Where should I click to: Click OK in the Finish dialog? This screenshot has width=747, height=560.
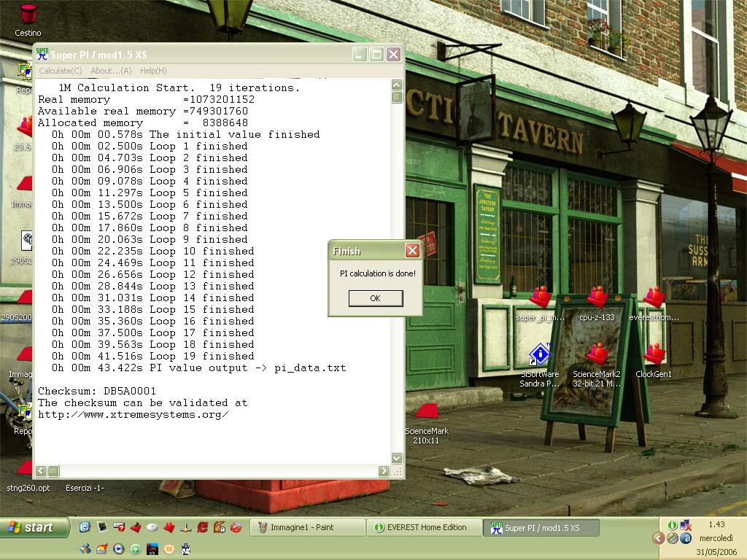pyautogui.click(x=376, y=298)
